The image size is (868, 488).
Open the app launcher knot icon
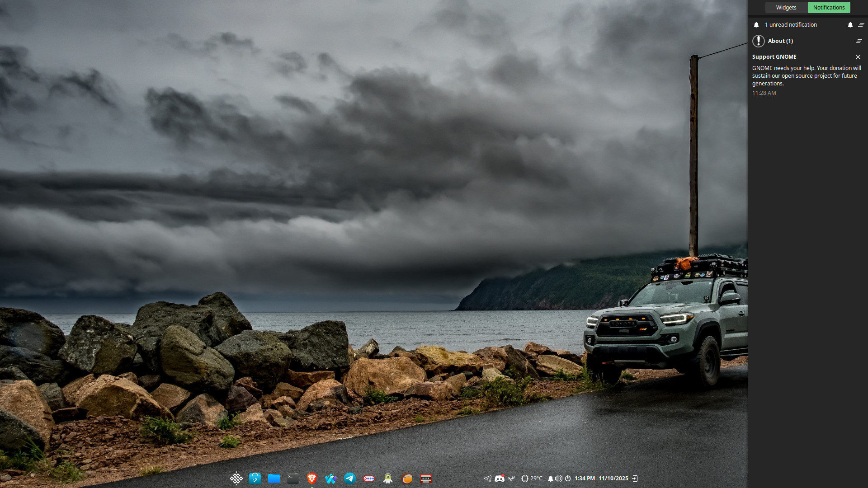tap(236, 479)
